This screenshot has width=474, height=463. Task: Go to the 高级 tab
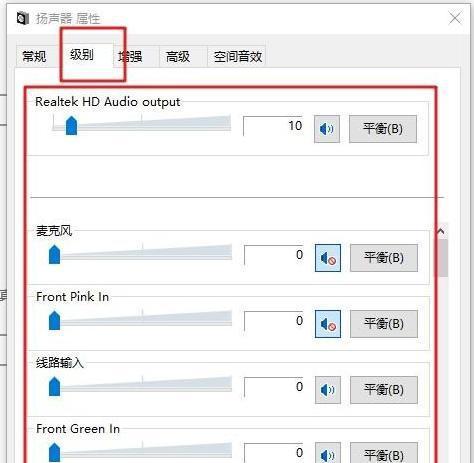[178, 56]
